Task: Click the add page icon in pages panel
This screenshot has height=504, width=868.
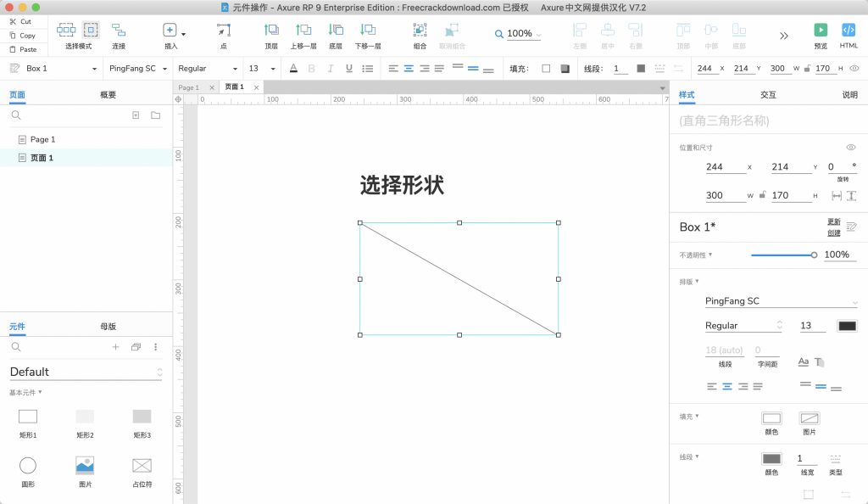Action: [x=136, y=115]
